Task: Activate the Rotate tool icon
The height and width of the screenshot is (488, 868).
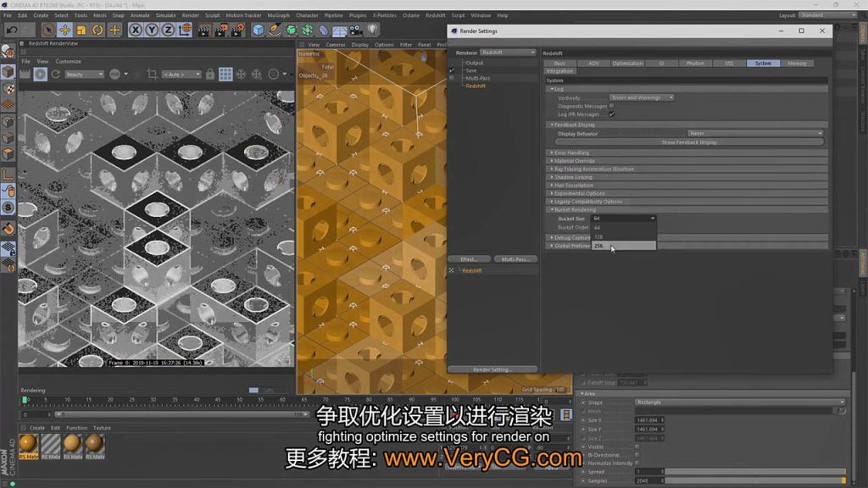Action: (98, 30)
